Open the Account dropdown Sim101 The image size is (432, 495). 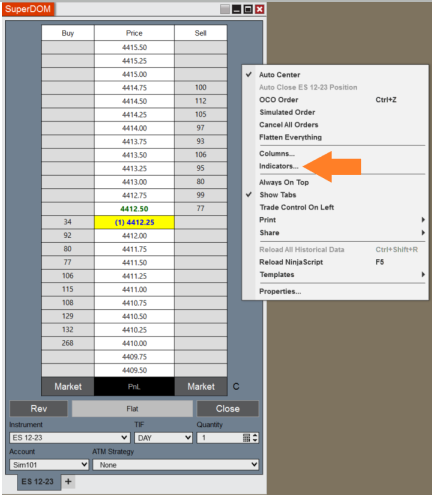[49, 465]
